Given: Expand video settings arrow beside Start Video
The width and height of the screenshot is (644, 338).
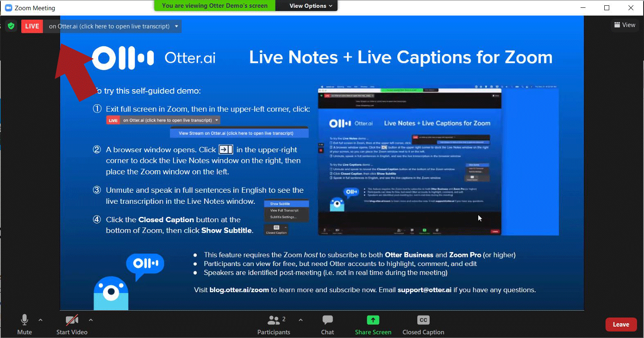Looking at the screenshot, I should tap(91, 320).
